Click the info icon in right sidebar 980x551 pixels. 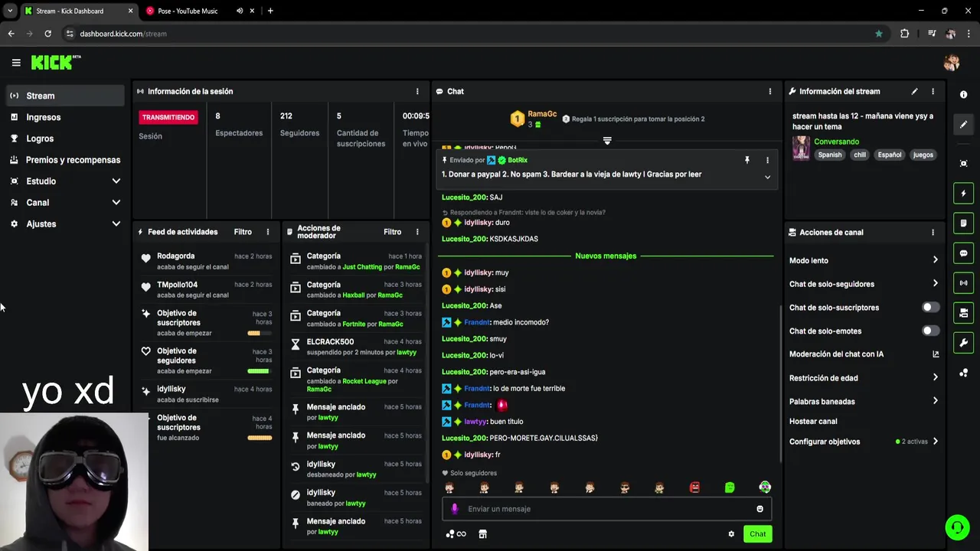tap(963, 94)
